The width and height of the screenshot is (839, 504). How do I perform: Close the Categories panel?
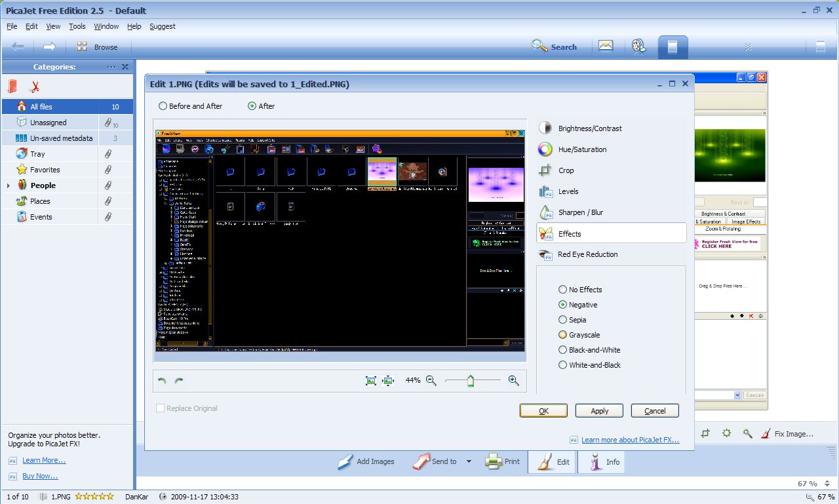click(x=125, y=67)
